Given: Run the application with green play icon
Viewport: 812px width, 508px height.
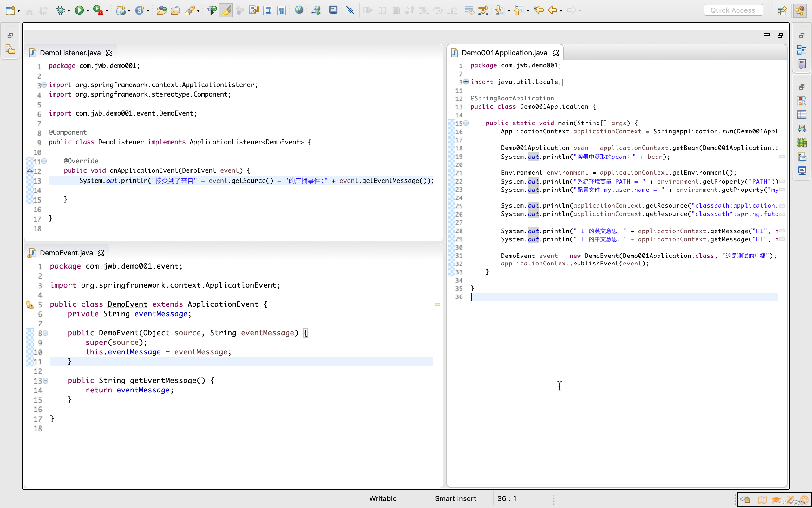Looking at the screenshot, I should tap(79, 10).
